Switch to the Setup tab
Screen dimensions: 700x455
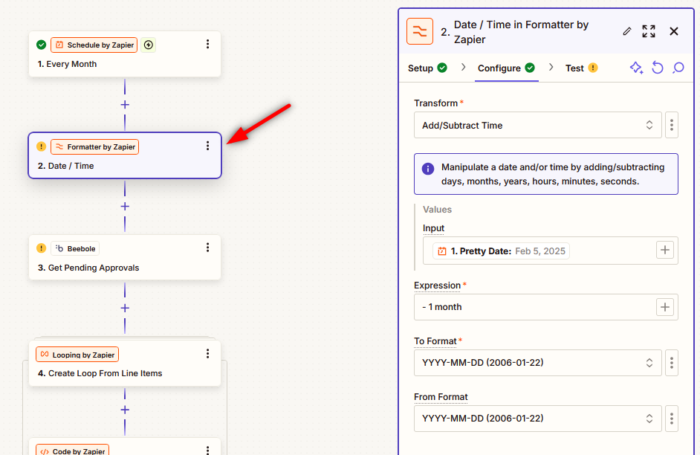427,68
